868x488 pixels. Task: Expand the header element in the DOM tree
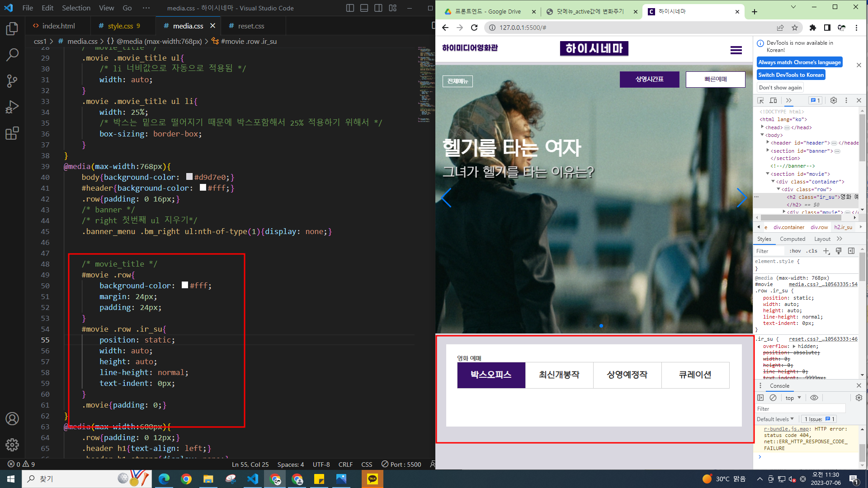point(768,143)
